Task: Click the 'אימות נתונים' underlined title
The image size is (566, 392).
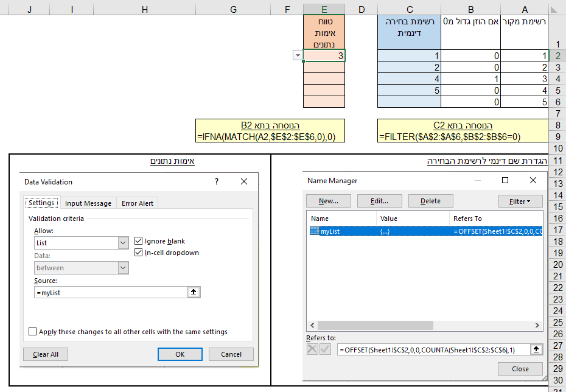Action: coord(172,161)
